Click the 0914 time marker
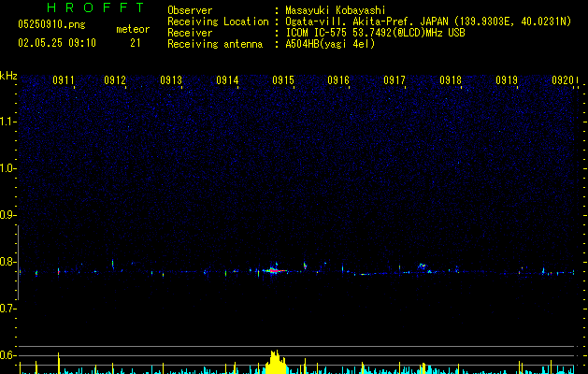The width and height of the screenshot is (588, 374). click(x=227, y=80)
